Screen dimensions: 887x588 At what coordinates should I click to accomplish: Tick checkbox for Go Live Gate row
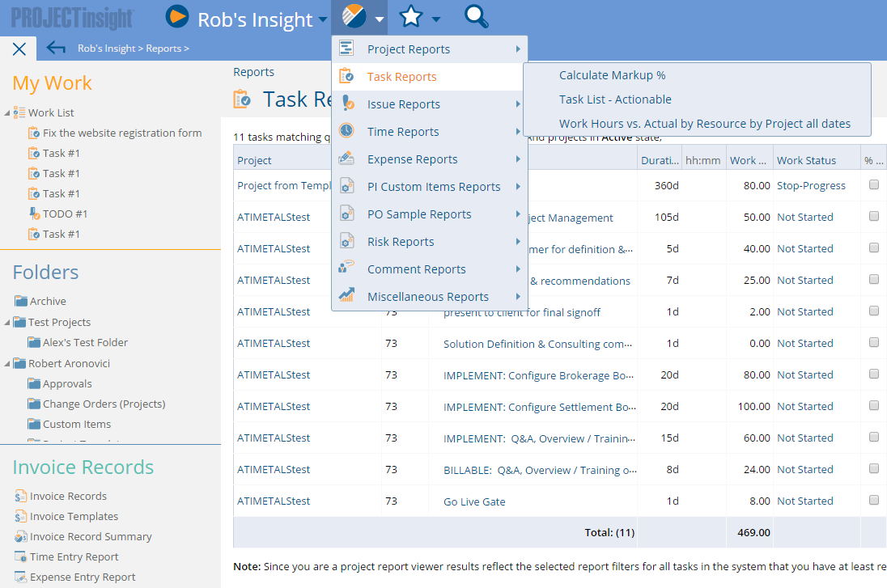874,500
